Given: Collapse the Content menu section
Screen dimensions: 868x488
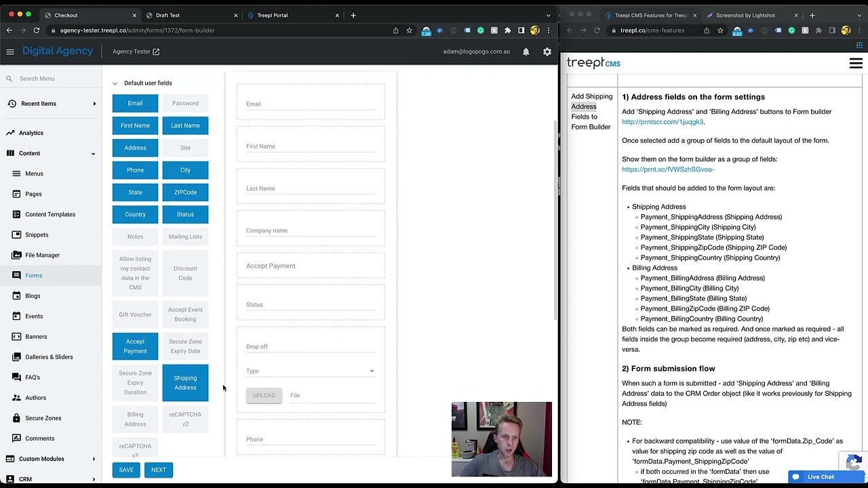Looking at the screenshot, I should pyautogui.click(x=94, y=153).
